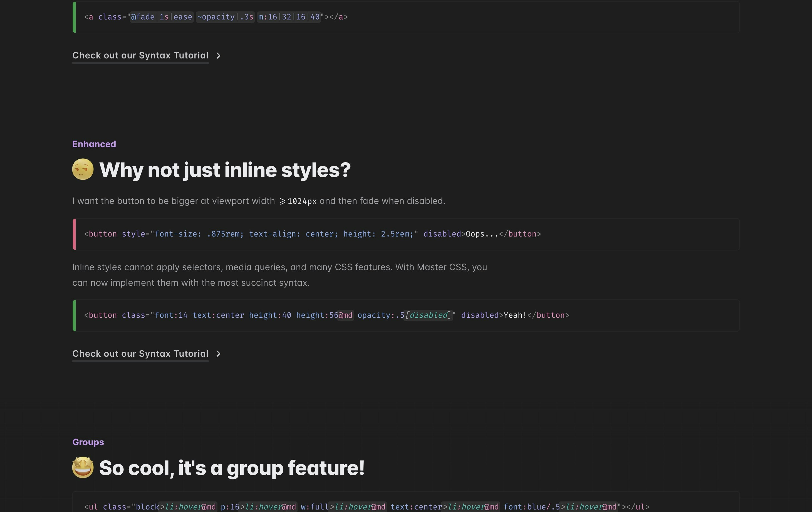Image resolution: width=812 pixels, height=512 pixels.
Task: Click the unamused face emoji beside the inline styles heading
Action: click(83, 169)
